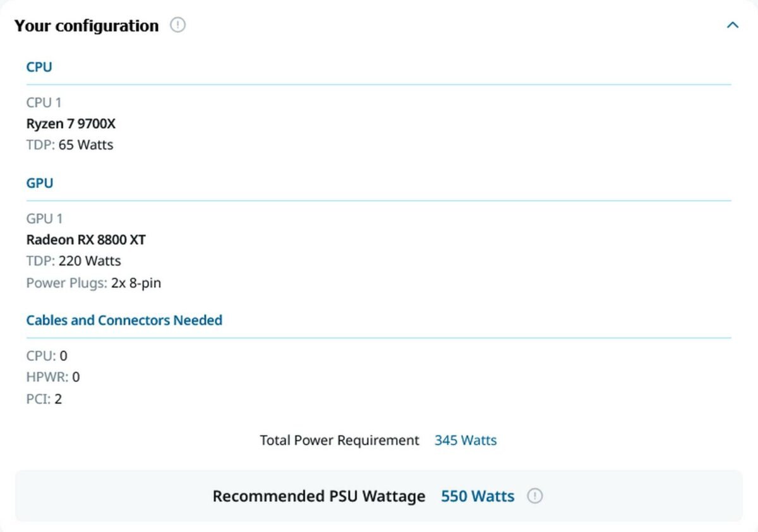Click the PCI connector count line
Screen dimensions: 758x532
click(44, 399)
